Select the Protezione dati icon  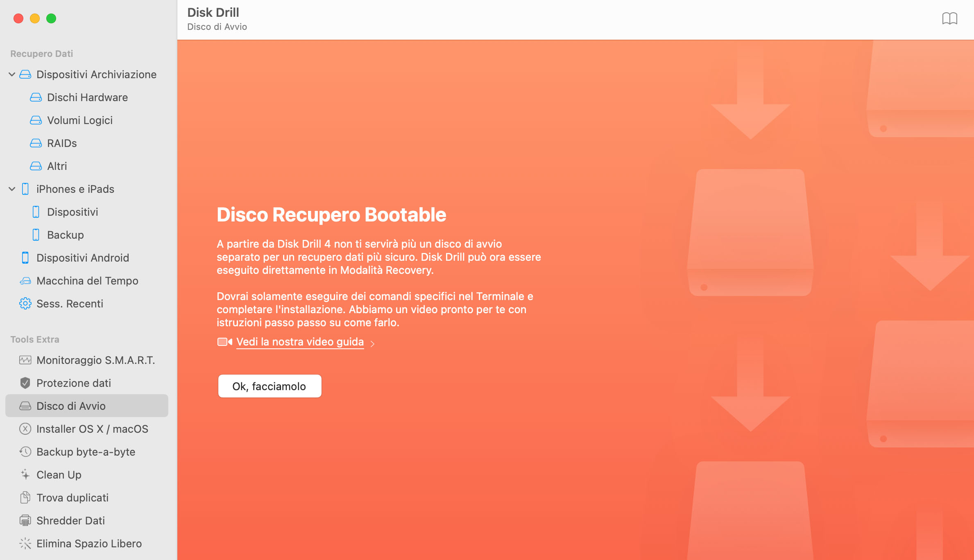(x=25, y=383)
